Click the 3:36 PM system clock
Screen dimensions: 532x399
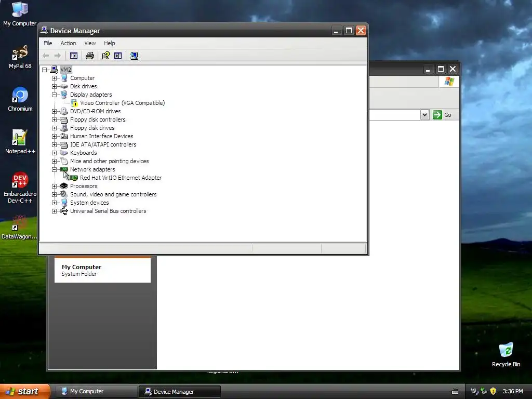pyautogui.click(x=513, y=391)
